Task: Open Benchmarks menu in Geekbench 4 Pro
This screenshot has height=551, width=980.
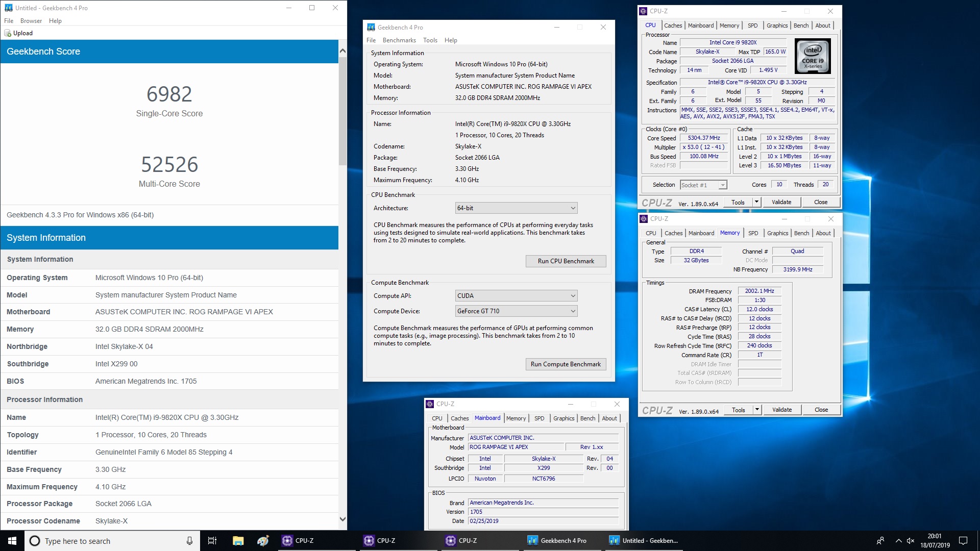Action: tap(399, 40)
